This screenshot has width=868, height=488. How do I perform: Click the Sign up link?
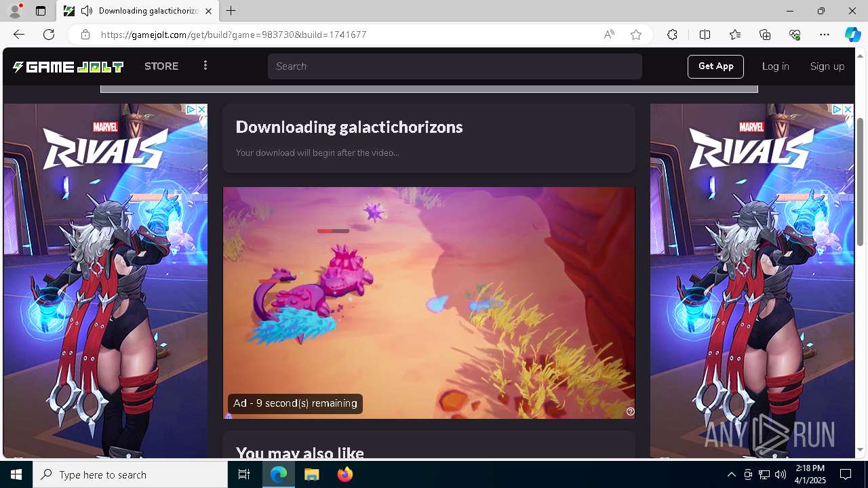coord(827,66)
